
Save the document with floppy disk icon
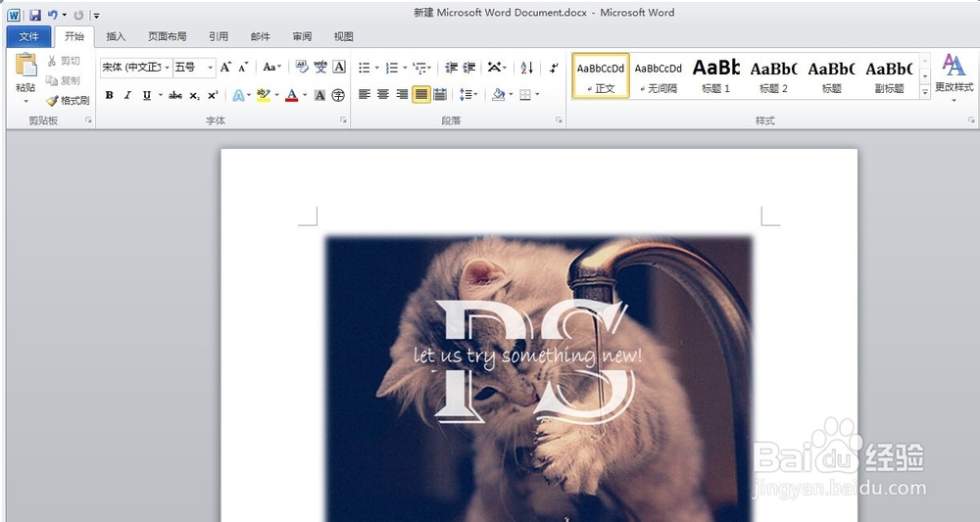35,15
